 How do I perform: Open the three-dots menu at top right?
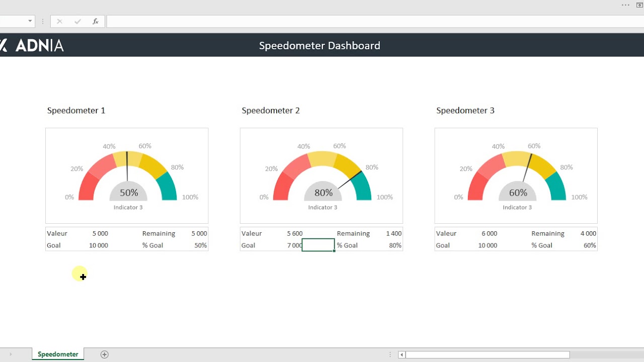pos(625,5)
